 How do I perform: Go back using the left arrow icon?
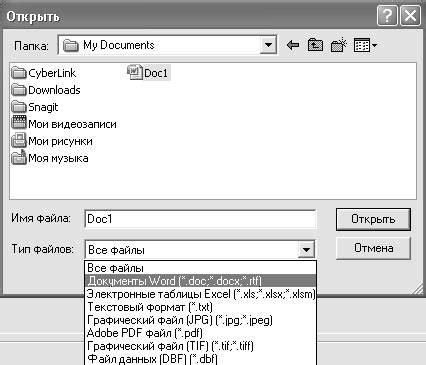point(293,45)
